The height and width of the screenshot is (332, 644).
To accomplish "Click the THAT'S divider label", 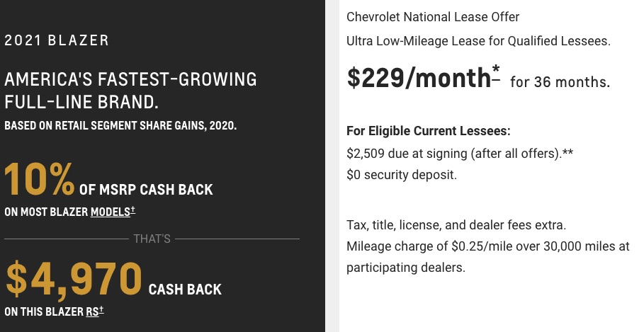I will 152,239.
